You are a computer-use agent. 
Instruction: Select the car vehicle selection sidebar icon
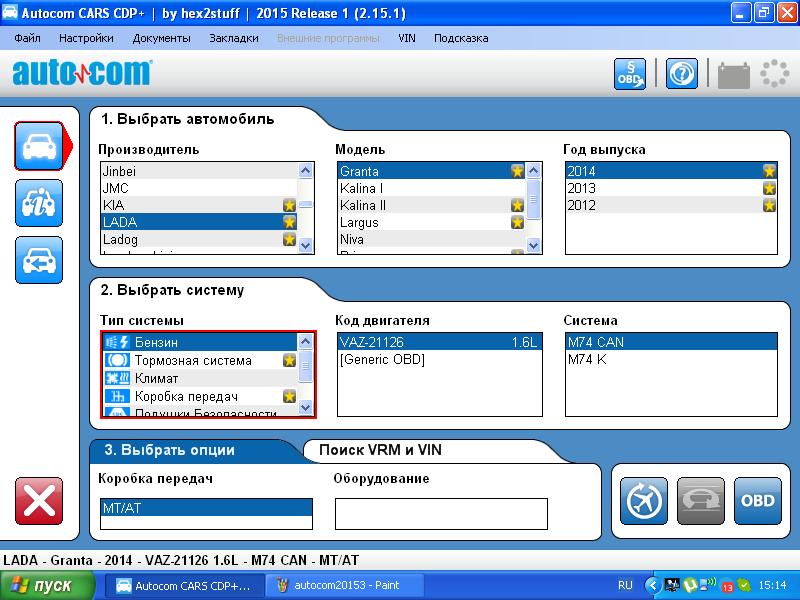pyautogui.click(x=38, y=147)
